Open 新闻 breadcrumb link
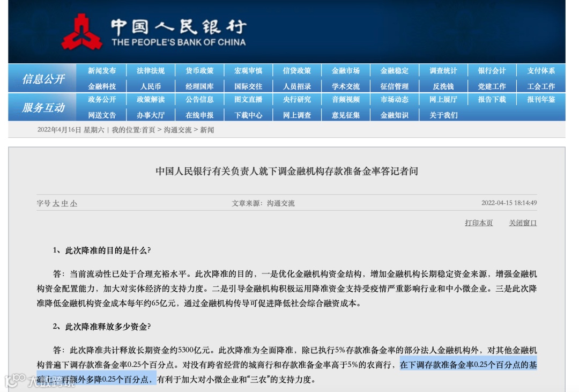Image resolution: width=579 pixels, height=392 pixels. click(207, 130)
